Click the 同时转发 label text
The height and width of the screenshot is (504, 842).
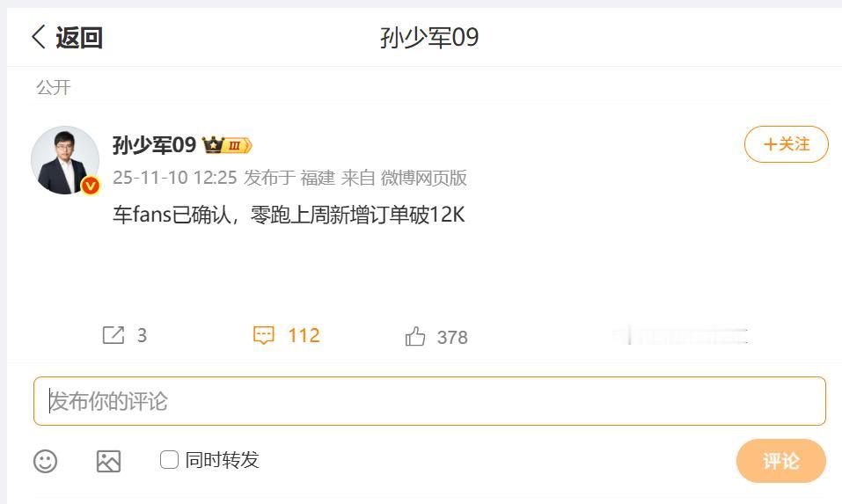point(223,460)
